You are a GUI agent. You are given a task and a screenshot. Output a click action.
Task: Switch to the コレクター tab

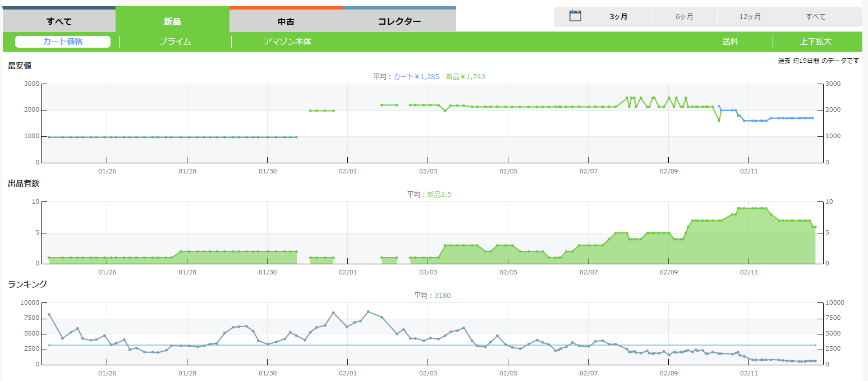click(399, 22)
